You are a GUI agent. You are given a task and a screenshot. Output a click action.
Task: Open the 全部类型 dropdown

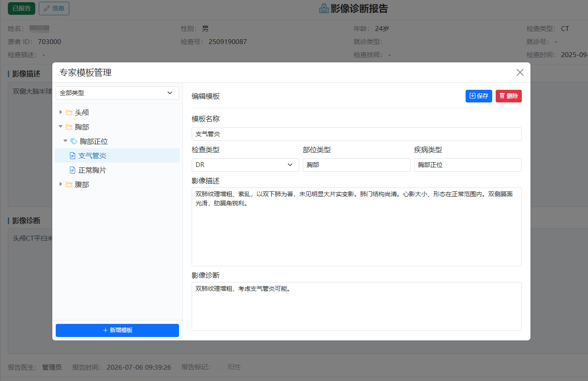(117, 93)
